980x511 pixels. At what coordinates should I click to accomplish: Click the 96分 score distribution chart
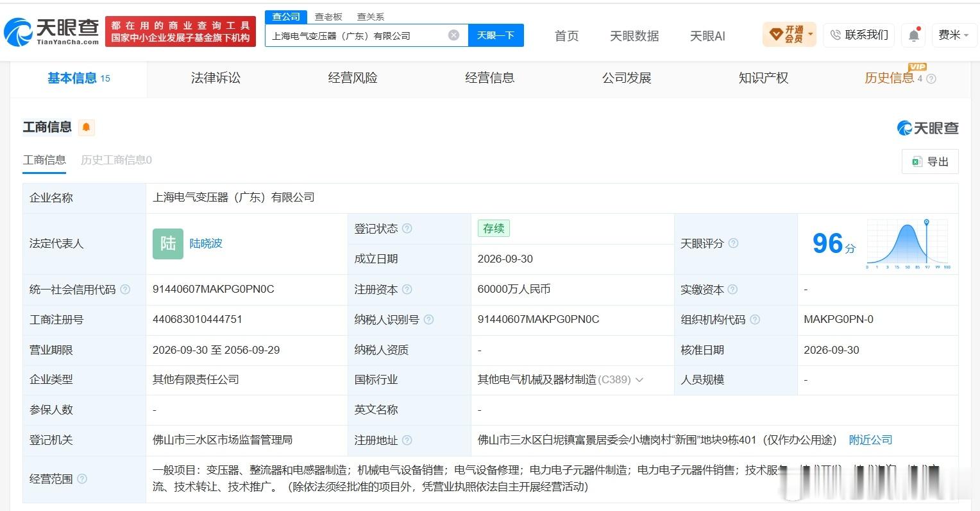(908, 244)
